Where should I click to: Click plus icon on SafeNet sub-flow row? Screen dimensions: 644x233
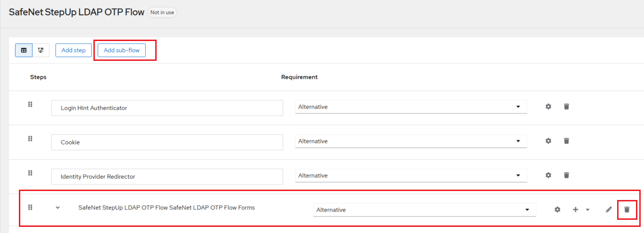[x=576, y=210]
